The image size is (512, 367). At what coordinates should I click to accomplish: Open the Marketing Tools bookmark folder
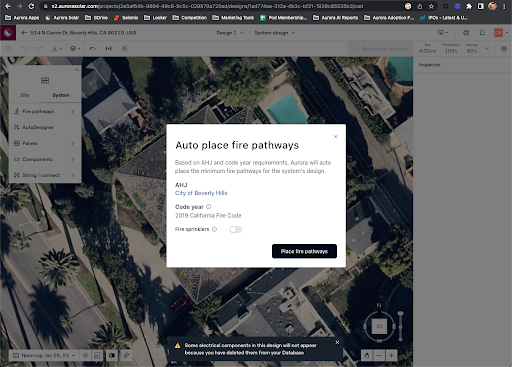pyautogui.click(x=233, y=18)
